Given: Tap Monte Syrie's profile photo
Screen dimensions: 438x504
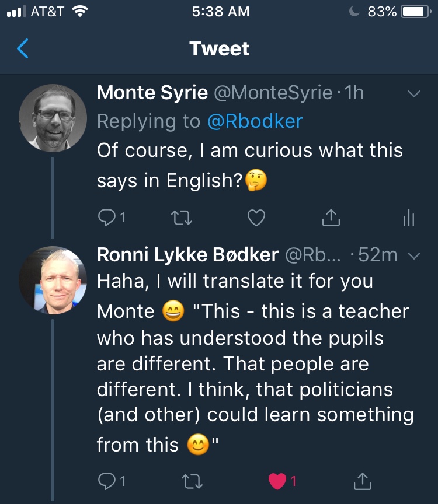Looking at the screenshot, I should point(53,118).
